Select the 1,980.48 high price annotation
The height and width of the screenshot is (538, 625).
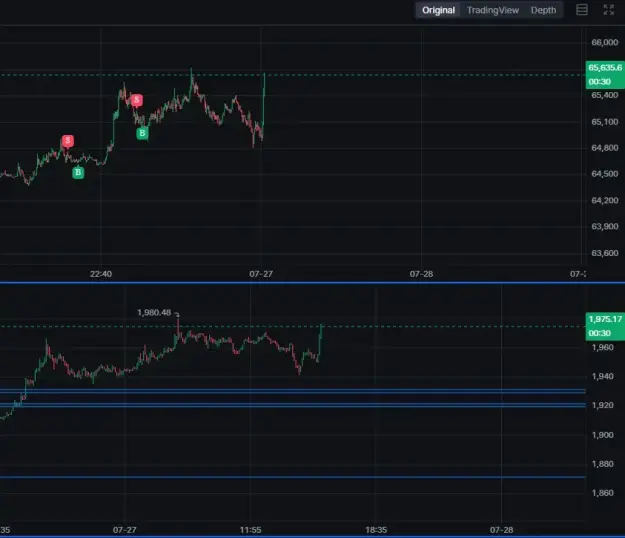point(154,312)
